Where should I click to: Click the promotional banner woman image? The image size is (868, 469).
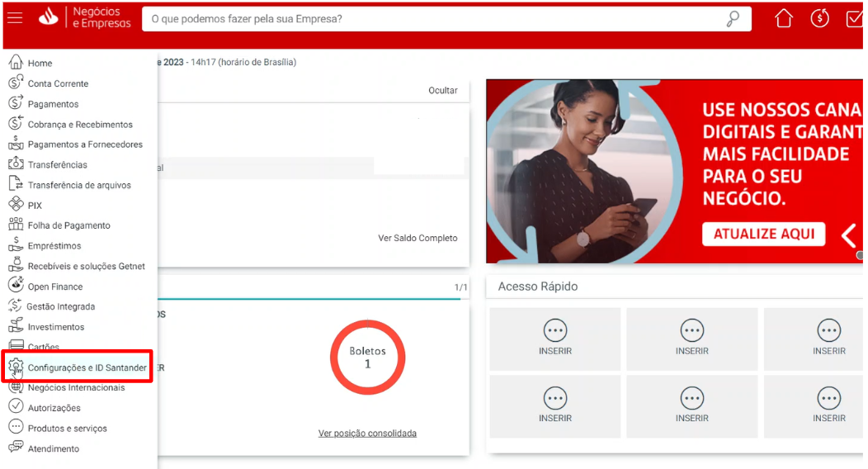point(584,171)
